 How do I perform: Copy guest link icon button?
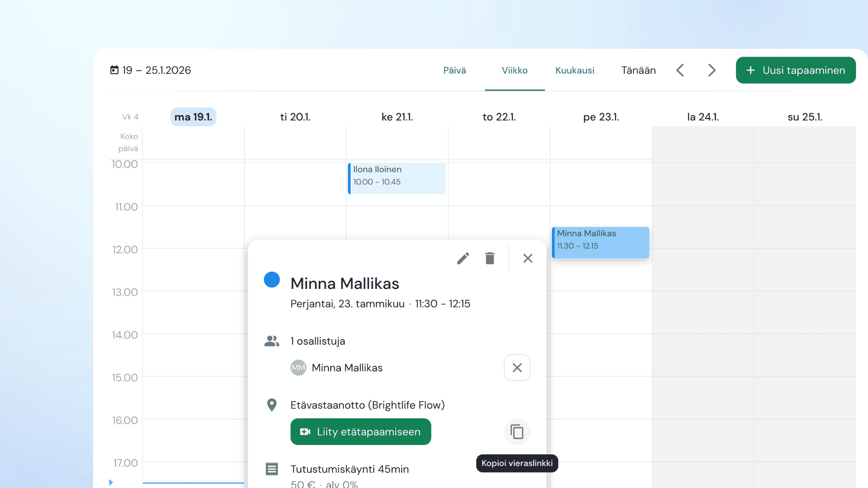tap(517, 431)
